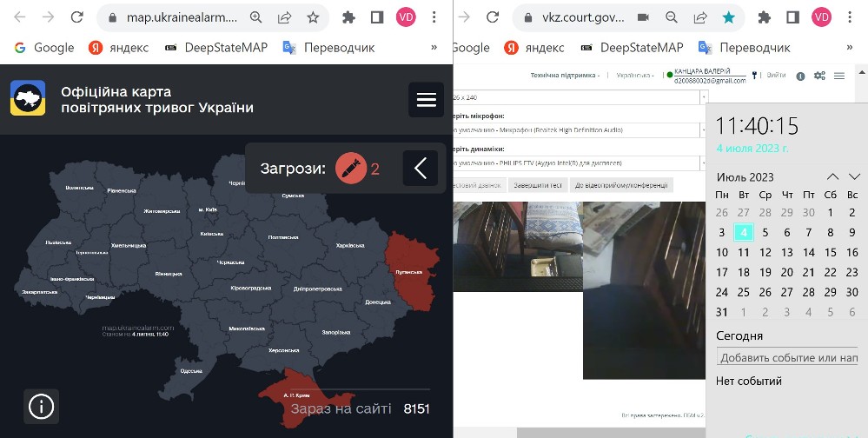Click camera permission icon in court window
The image size is (868, 438).
click(x=643, y=17)
